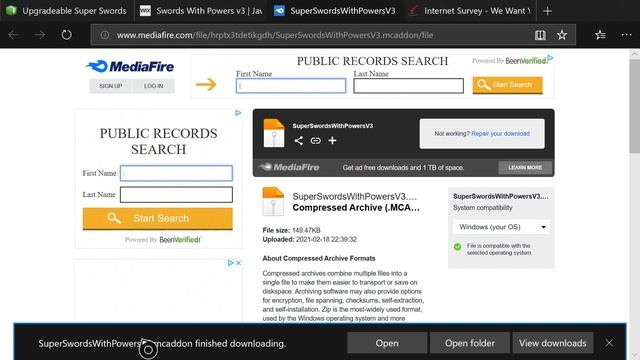This screenshot has width=640, height=360.
Task: Expand the Windows (your OS) dropdown
Action: [501, 227]
